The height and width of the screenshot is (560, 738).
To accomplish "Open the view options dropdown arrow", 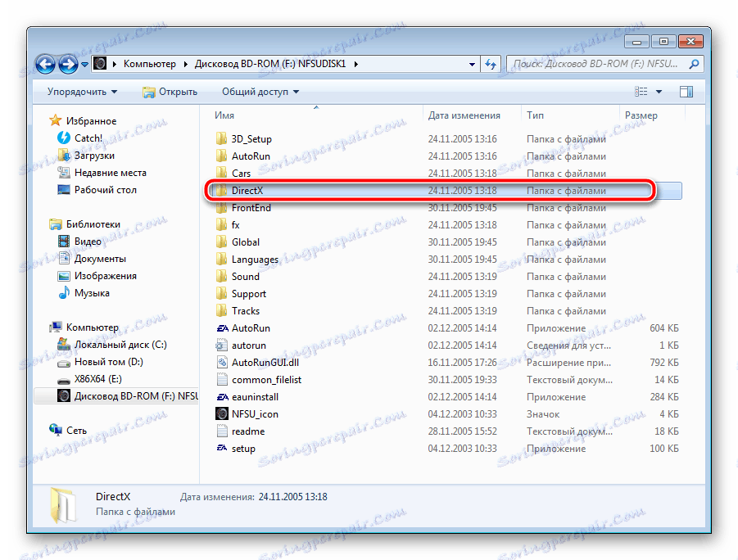I will (659, 92).
